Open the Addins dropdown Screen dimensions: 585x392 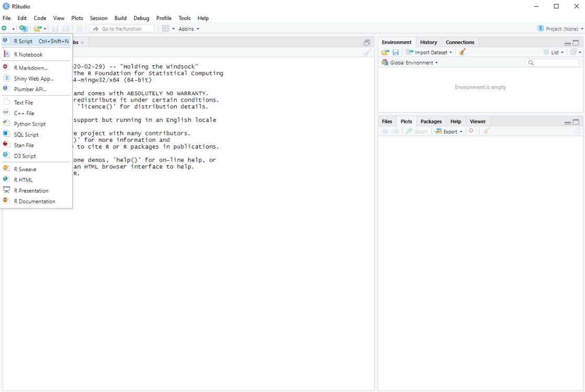189,29
